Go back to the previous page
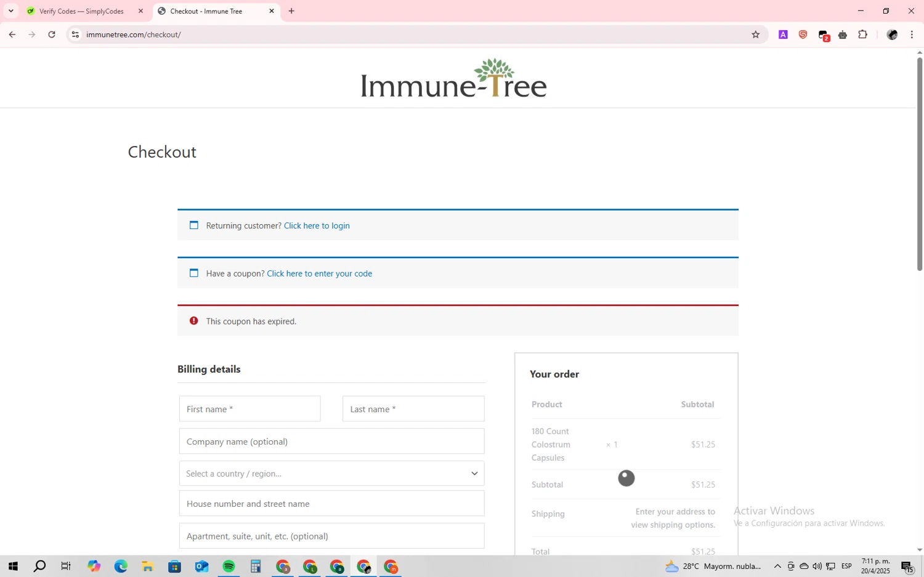Image resolution: width=924 pixels, height=577 pixels. (12, 34)
